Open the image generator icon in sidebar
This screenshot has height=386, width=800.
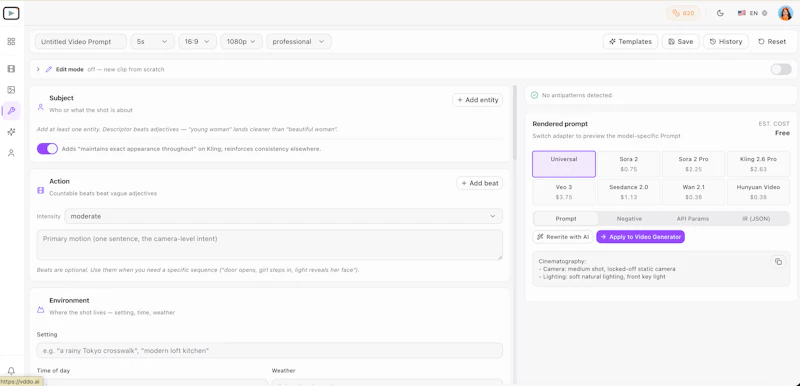[x=11, y=90]
